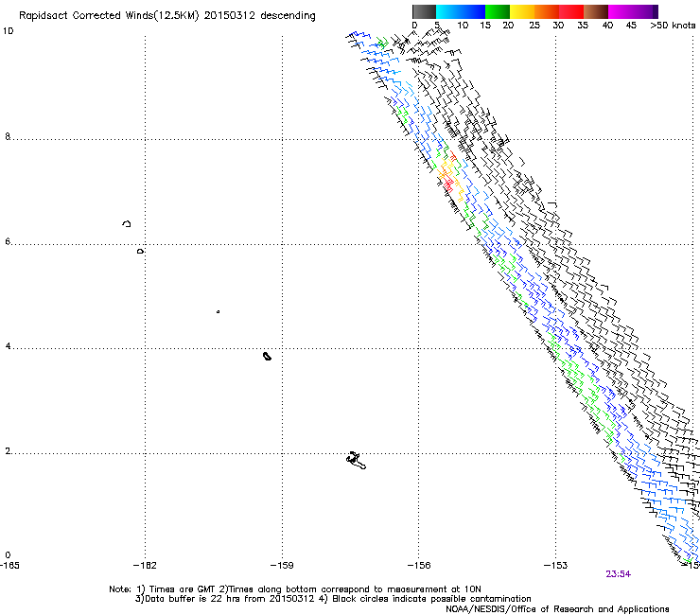Click the '-162' longitude axis label
The image size is (700, 615).
(145, 566)
